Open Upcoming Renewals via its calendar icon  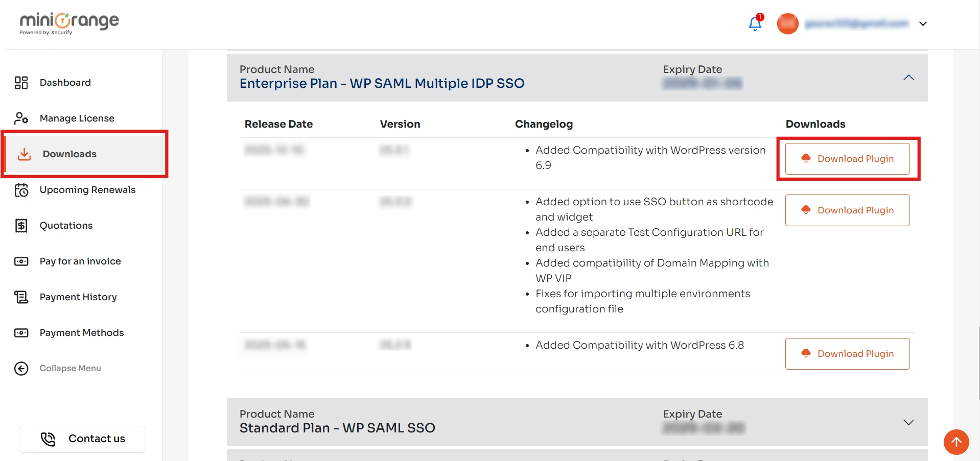coord(21,189)
